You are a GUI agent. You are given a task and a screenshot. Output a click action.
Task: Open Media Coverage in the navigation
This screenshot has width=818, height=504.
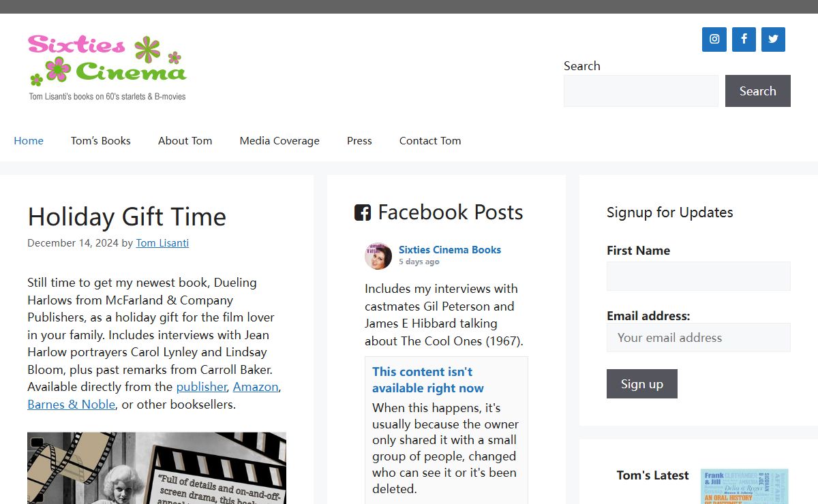point(279,140)
